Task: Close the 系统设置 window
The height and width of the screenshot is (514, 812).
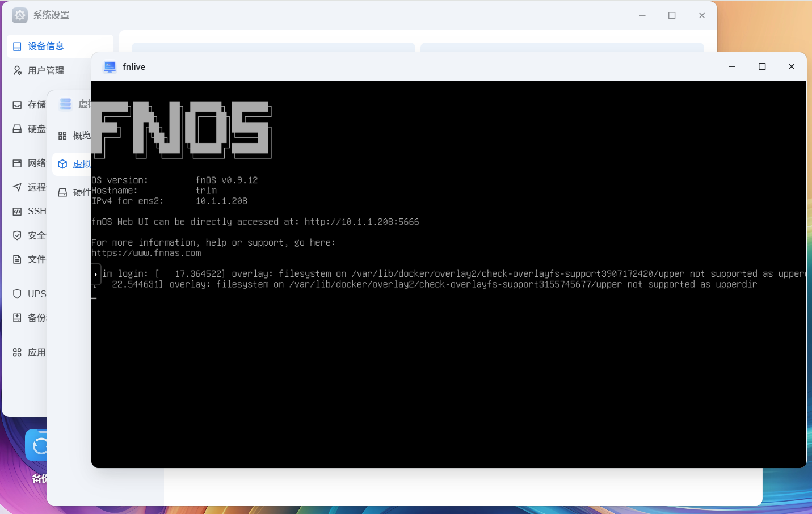Action: tap(702, 15)
